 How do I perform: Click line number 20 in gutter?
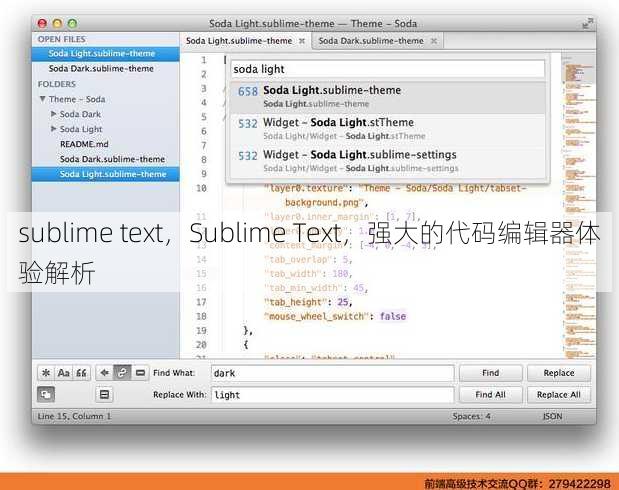pos(201,345)
